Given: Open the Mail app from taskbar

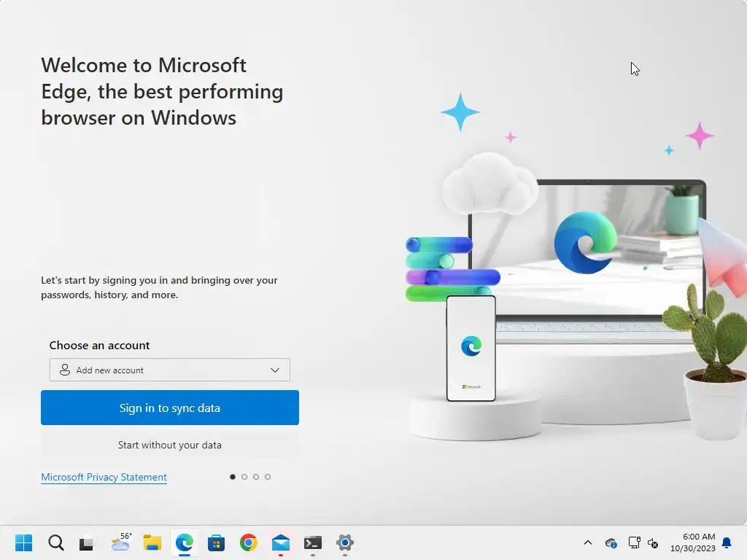Looking at the screenshot, I should tap(281, 542).
